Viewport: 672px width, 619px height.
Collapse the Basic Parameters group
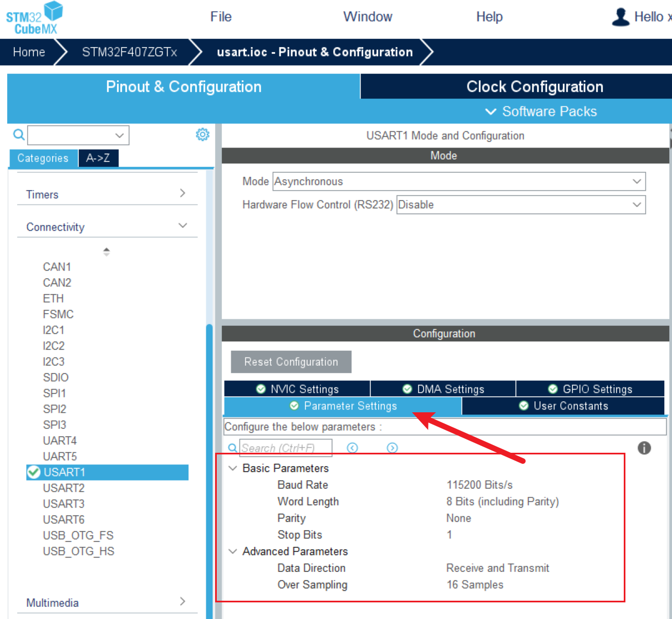pyautogui.click(x=233, y=468)
